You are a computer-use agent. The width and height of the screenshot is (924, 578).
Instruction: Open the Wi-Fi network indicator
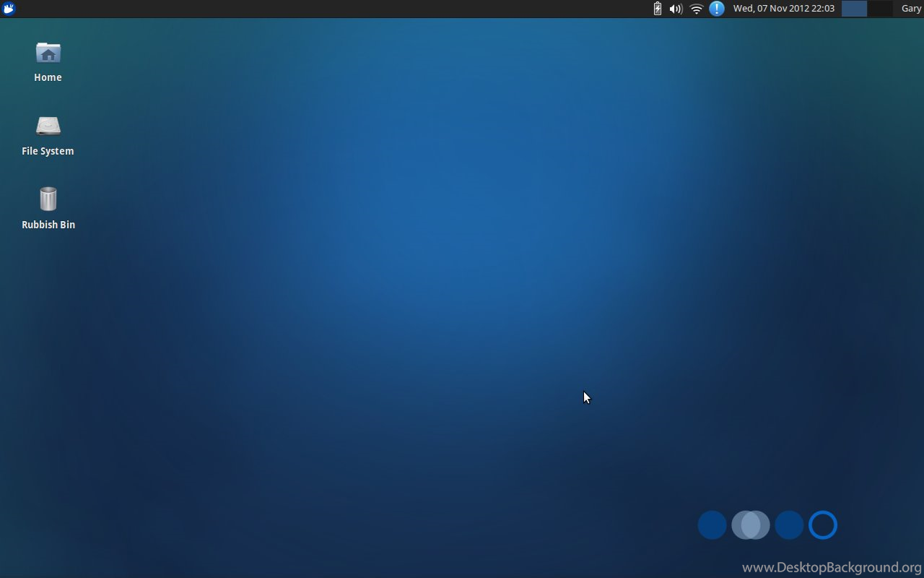click(x=696, y=9)
